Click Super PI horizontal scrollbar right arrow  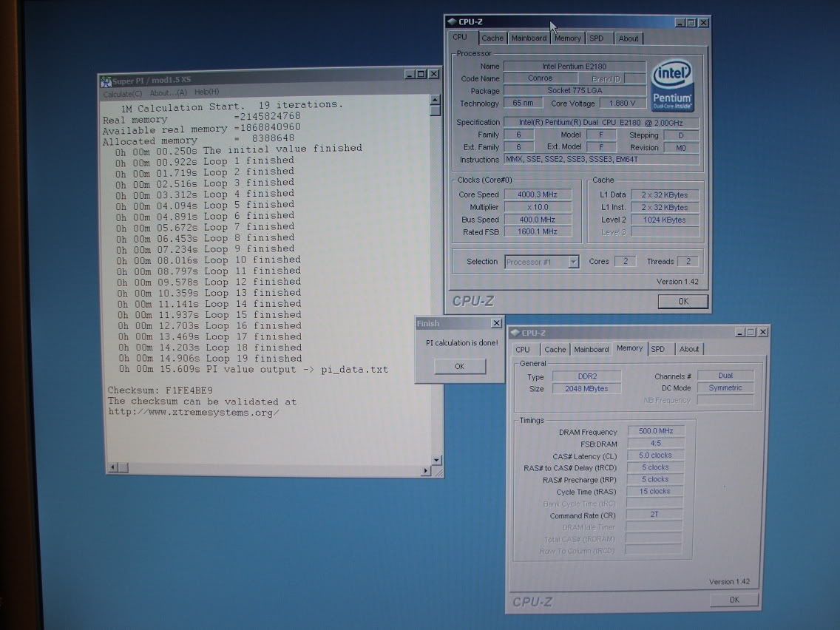coord(426,470)
